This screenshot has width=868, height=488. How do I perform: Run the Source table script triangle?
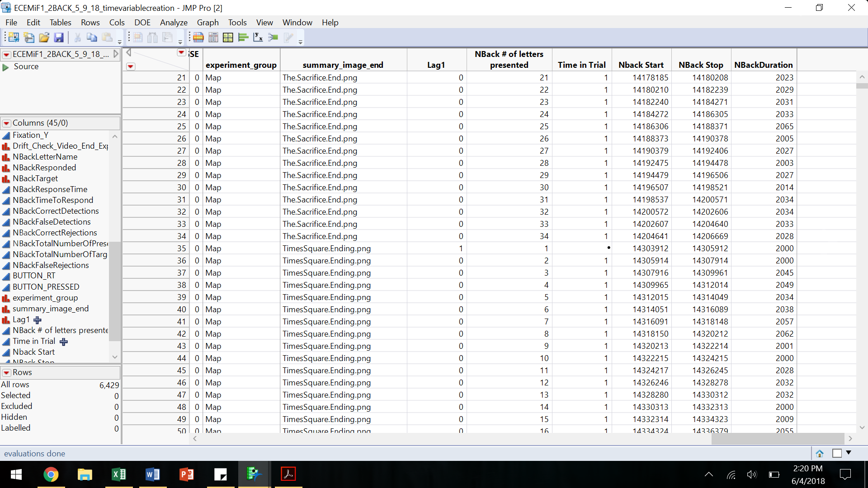pyautogui.click(x=6, y=67)
